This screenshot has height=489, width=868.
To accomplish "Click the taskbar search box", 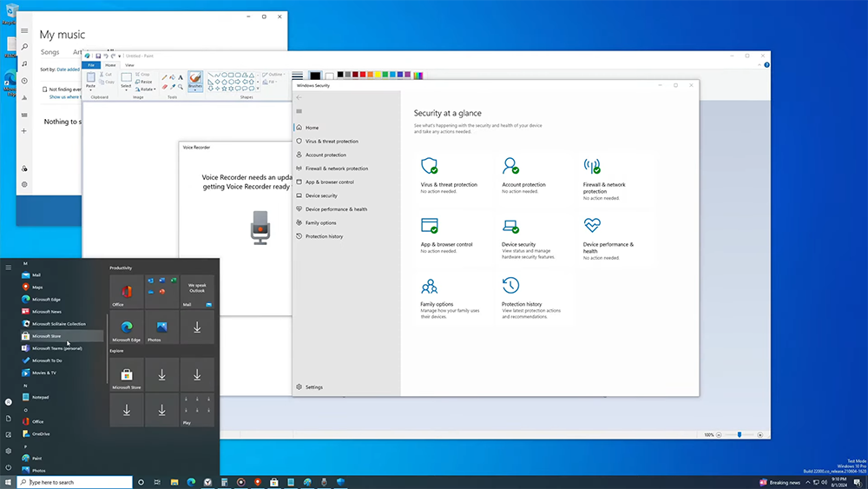I will click(x=74, y=482).
